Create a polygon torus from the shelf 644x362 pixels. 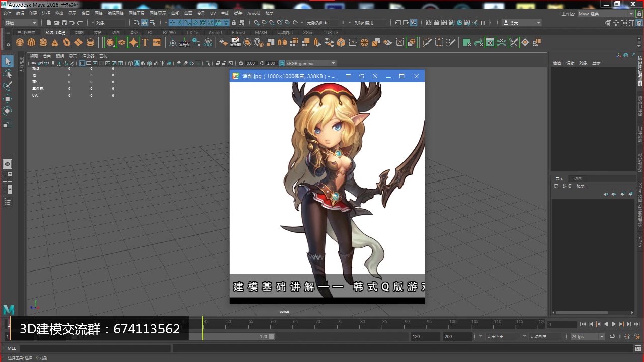click(x=66, y=43)
